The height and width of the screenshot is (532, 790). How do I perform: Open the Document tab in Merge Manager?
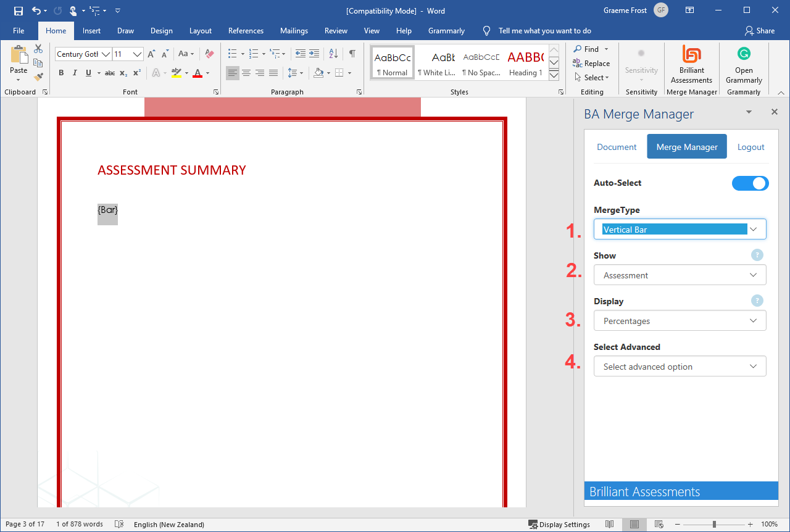(617, 147)
